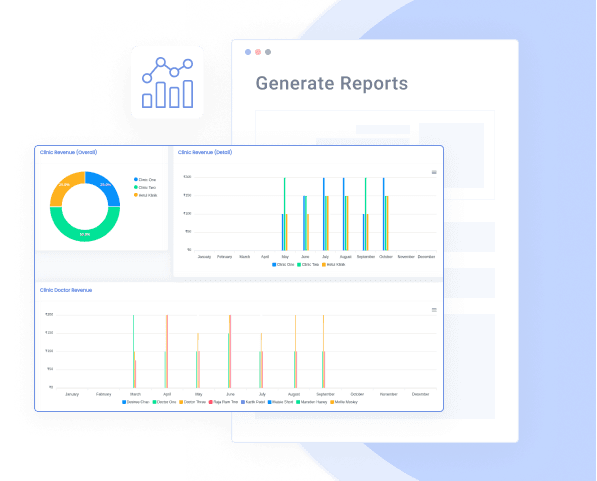Click the Generate Reports heading
597x481 pixels.
(x=332, y=83)
